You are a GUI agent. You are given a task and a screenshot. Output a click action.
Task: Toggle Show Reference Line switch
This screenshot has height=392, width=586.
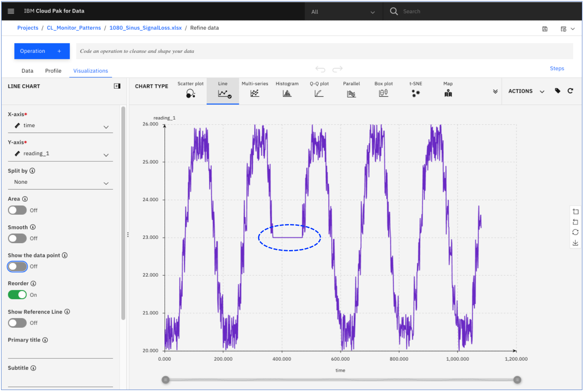(x=17, y=323)
